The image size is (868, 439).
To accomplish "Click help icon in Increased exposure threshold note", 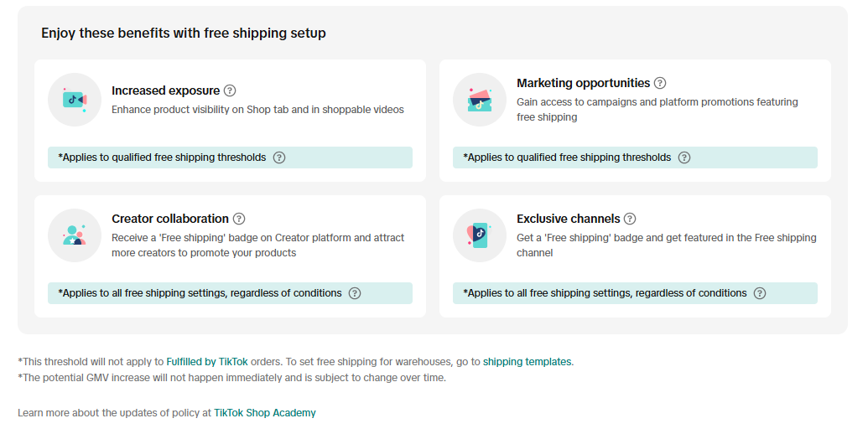I will (279, 158).
